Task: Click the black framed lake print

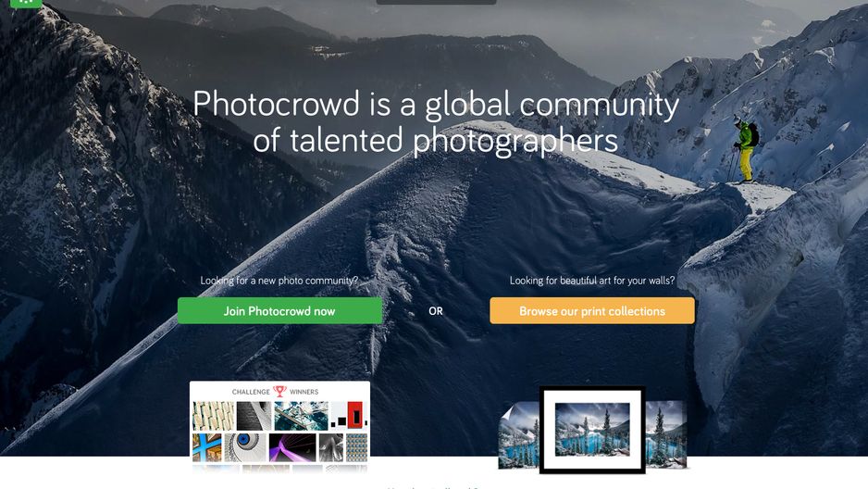Action: point(592,430)
